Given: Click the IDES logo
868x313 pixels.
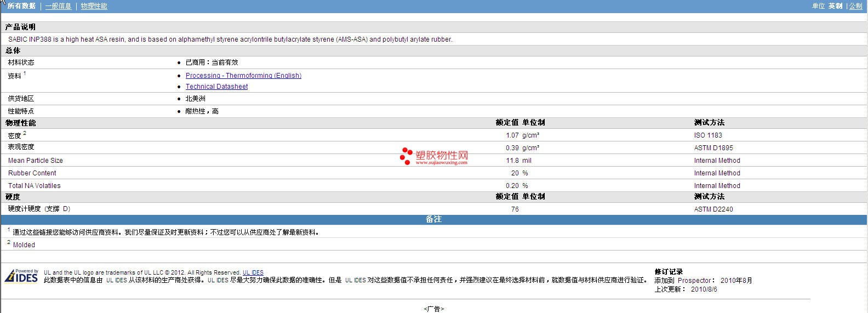Looking at the screenshot, I should click(21, 276).
